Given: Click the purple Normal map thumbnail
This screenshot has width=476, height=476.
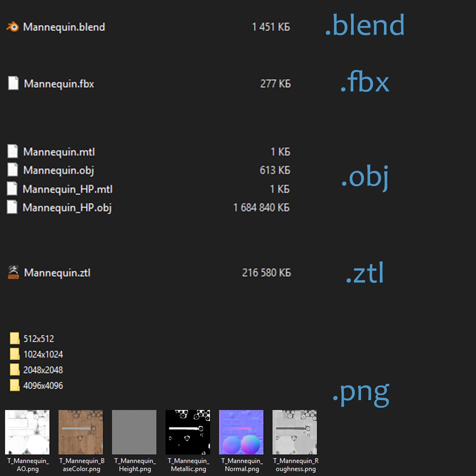Looking at the screenshot, I should coord(241,432).
